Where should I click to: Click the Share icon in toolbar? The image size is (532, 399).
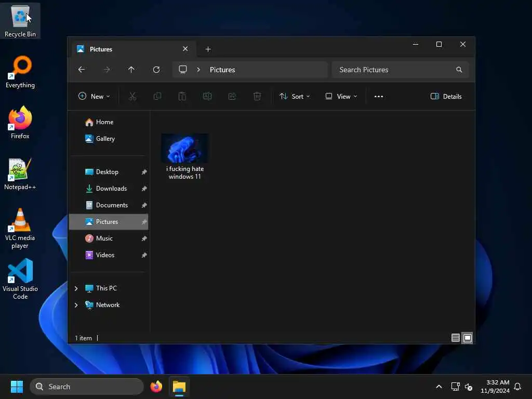[x=232, y=96]
